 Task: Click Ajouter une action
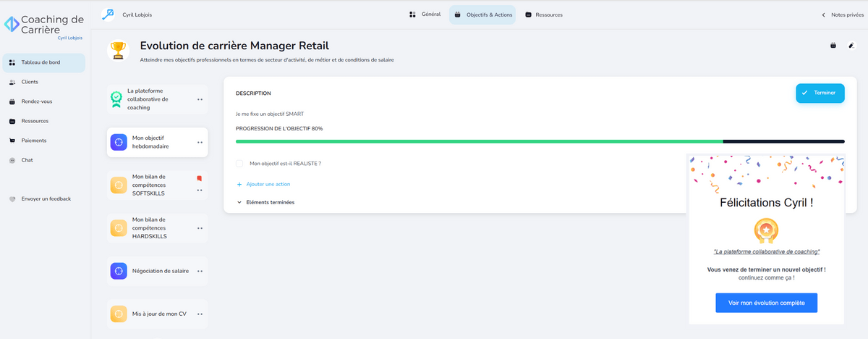(263, 184)
